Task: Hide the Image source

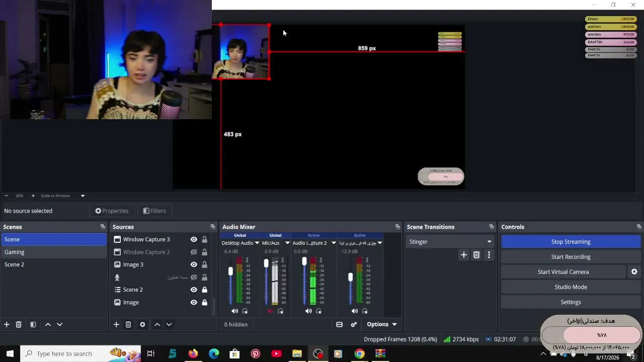Action: point(194,302)
